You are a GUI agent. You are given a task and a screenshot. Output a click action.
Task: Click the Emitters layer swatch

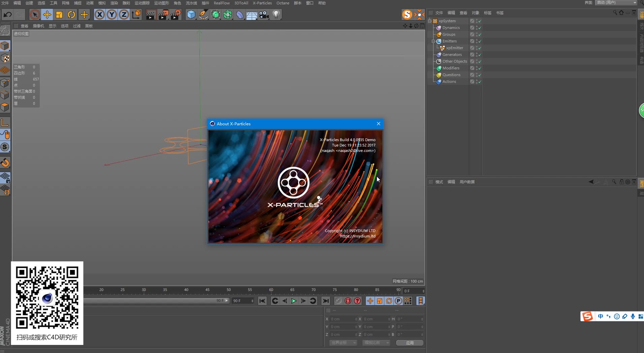(472, 41)
